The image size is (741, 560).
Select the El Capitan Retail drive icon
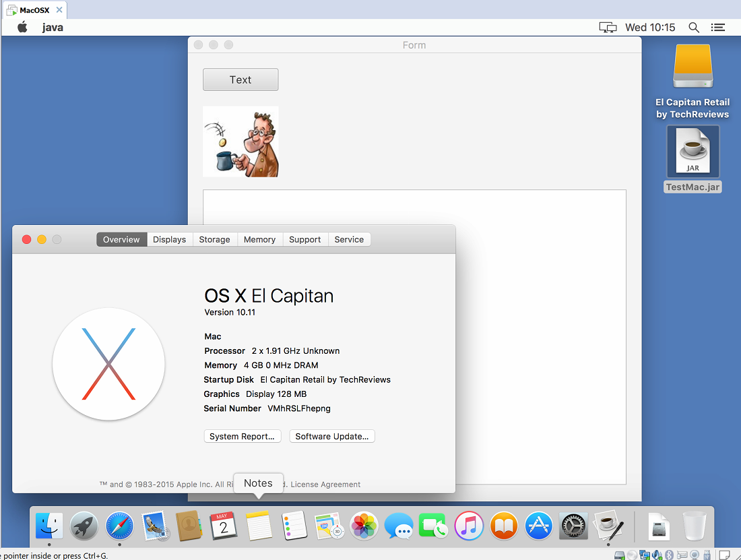pyautogui.click(x=692, y=66)
